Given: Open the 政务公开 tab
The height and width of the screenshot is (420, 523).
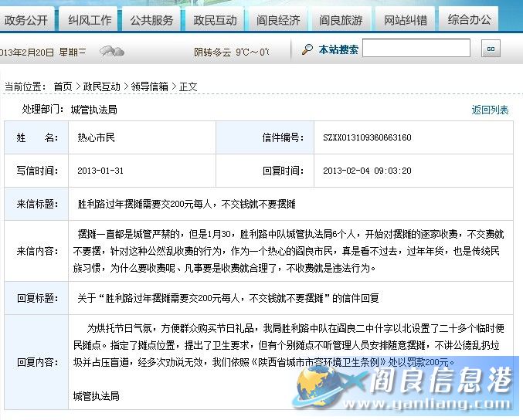Looking at the screenshot, I should [25, 19].
